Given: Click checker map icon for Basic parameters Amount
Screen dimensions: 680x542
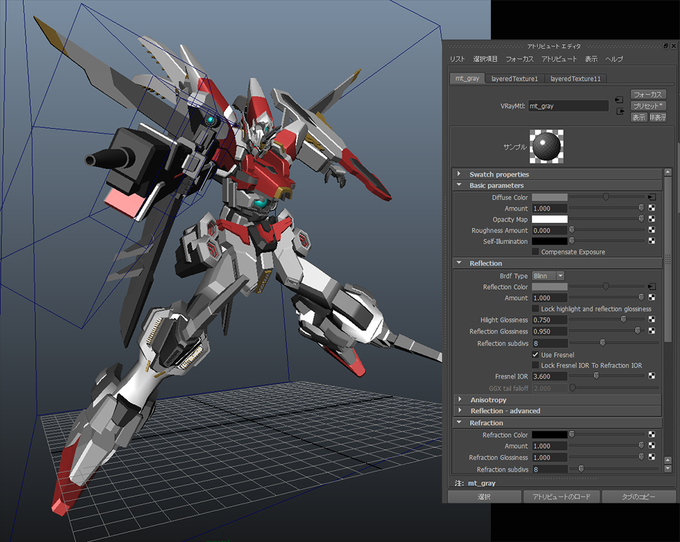Looking at the screenshot, I should point(651,208).
